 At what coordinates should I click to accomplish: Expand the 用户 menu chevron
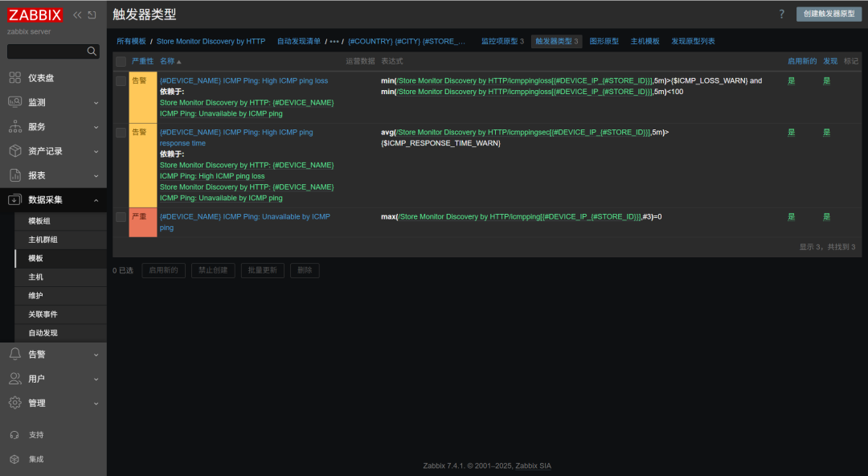[96, 379]
